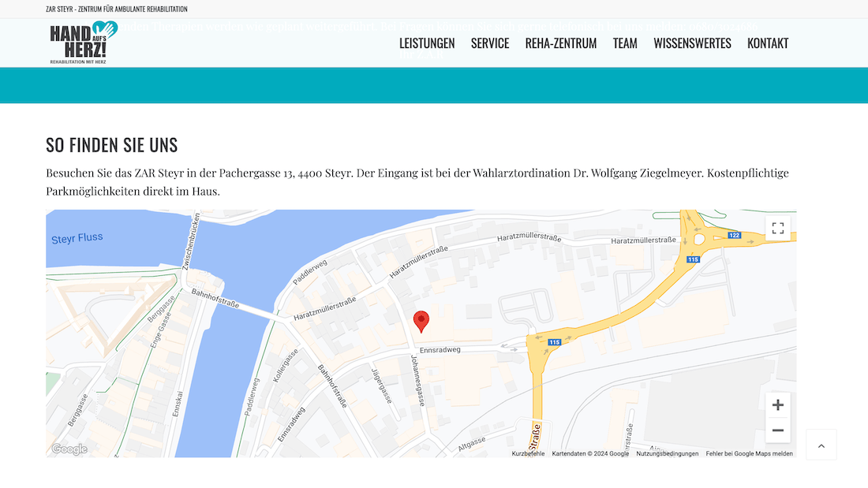Open the Service menu item
Image resolution: width=868 pixels, height=488 pixels.
490,43
